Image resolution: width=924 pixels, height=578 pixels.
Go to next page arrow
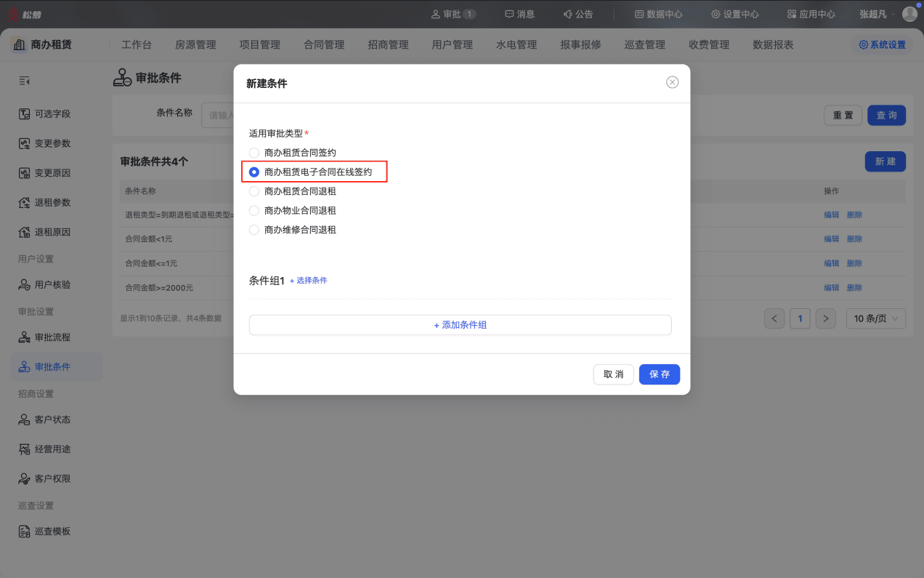click(x=825, y=318)
